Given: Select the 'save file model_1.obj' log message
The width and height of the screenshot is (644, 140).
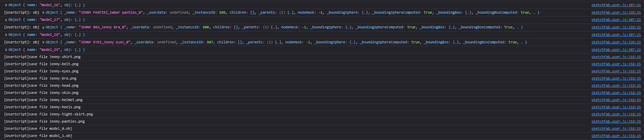Looking at the screenshot, I should point(38,136).
